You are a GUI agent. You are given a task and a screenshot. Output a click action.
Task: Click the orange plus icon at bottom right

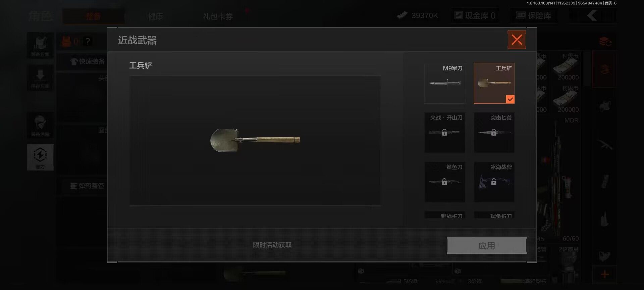[x=605, y=274]
